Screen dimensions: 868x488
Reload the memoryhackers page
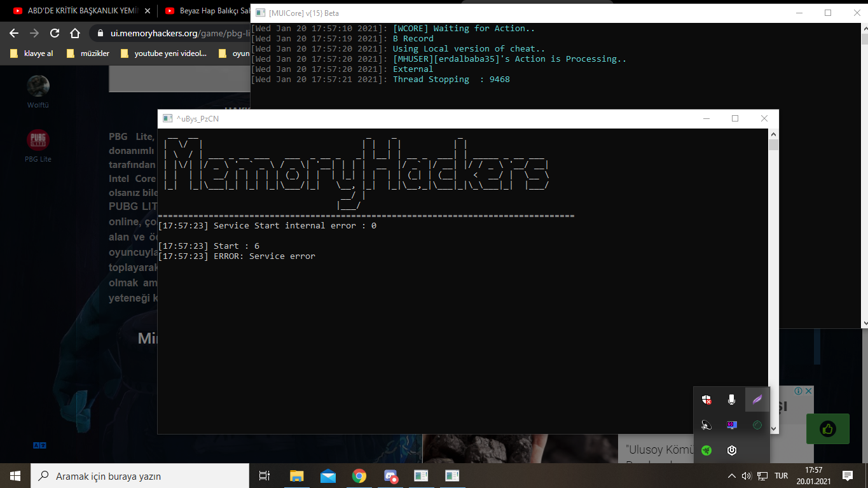tap(55, 33)
